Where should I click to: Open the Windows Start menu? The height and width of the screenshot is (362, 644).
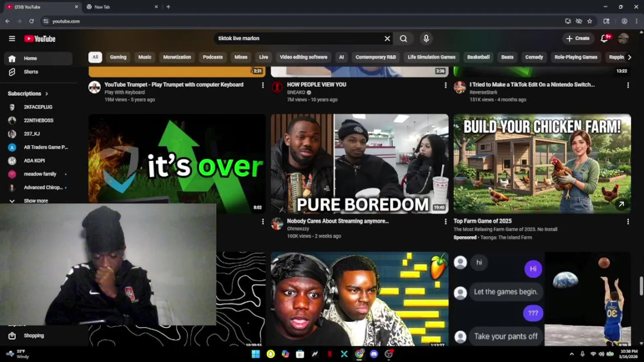coord(256,354)
